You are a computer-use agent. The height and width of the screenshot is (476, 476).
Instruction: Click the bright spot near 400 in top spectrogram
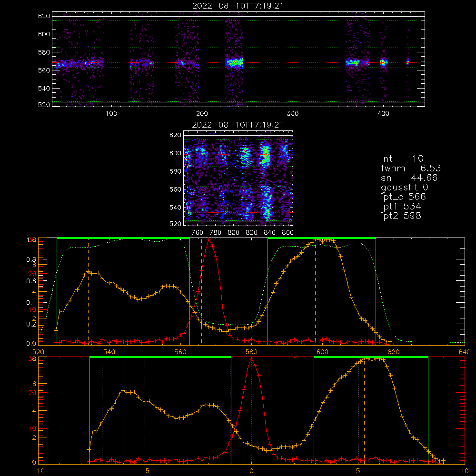coord(383,63)
